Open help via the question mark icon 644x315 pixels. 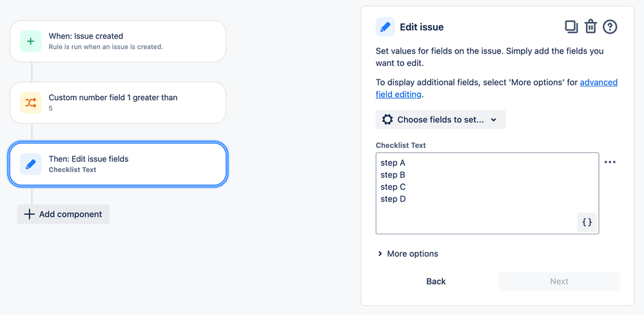coord(610,26)
